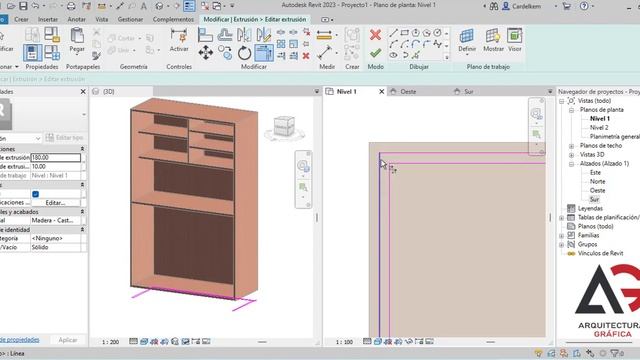Viewport: 640px width, 360px height.
Task: Open the Insertar ribbon tab
Action: [48, 19]
